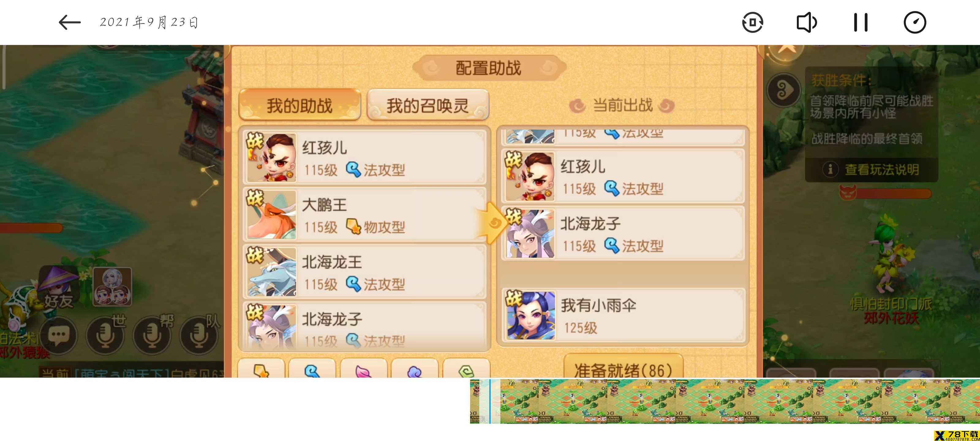Screen dimensions: 980x441
Task: Filter by physical attack type icon
Action: (261, 369)
